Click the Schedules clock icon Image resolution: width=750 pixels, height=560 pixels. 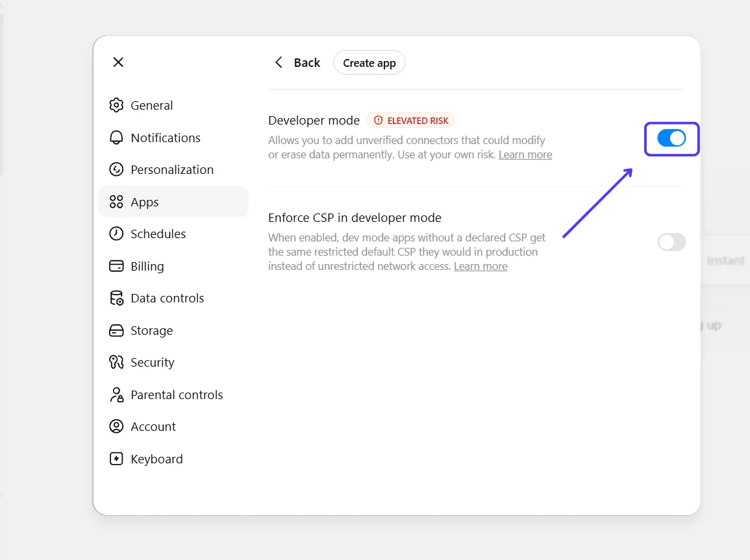coord(116,234)
